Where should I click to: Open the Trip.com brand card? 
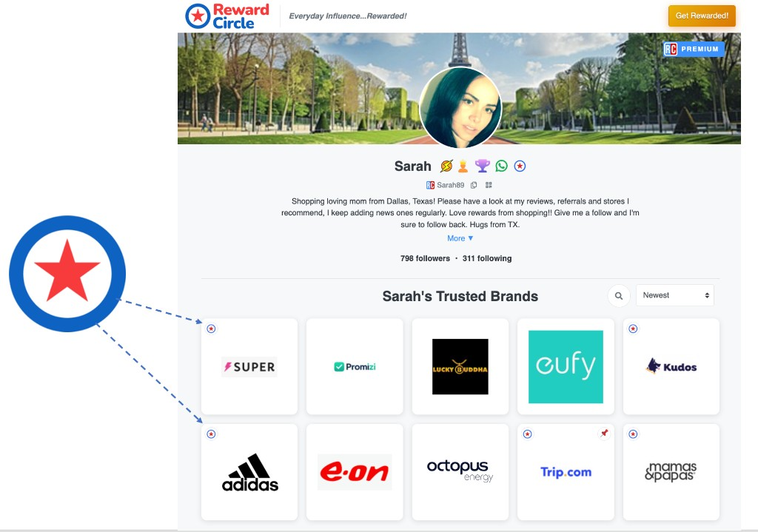coord(566,472)
